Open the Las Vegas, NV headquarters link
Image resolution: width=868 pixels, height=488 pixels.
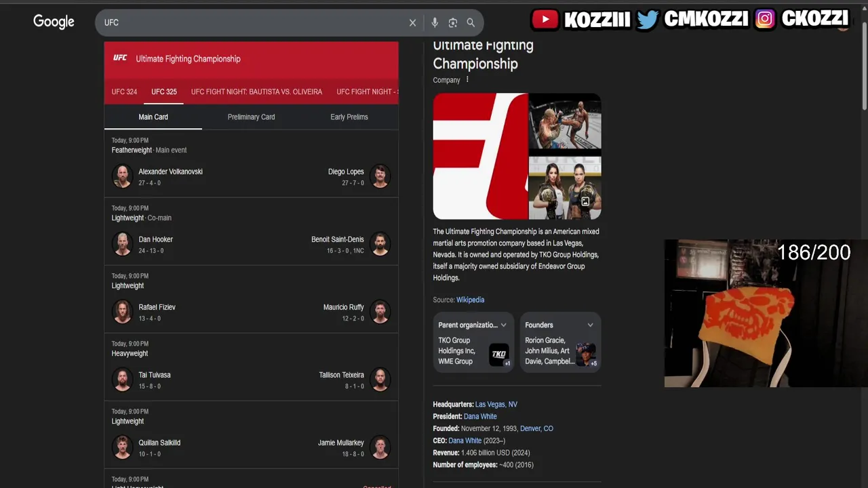[x=496, y=405]
